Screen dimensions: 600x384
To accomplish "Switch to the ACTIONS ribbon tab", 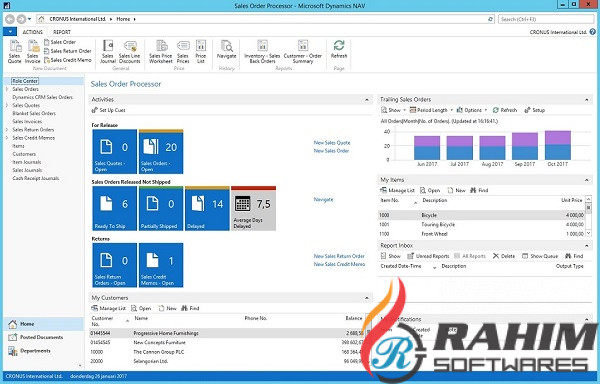I will click(33, 32).
